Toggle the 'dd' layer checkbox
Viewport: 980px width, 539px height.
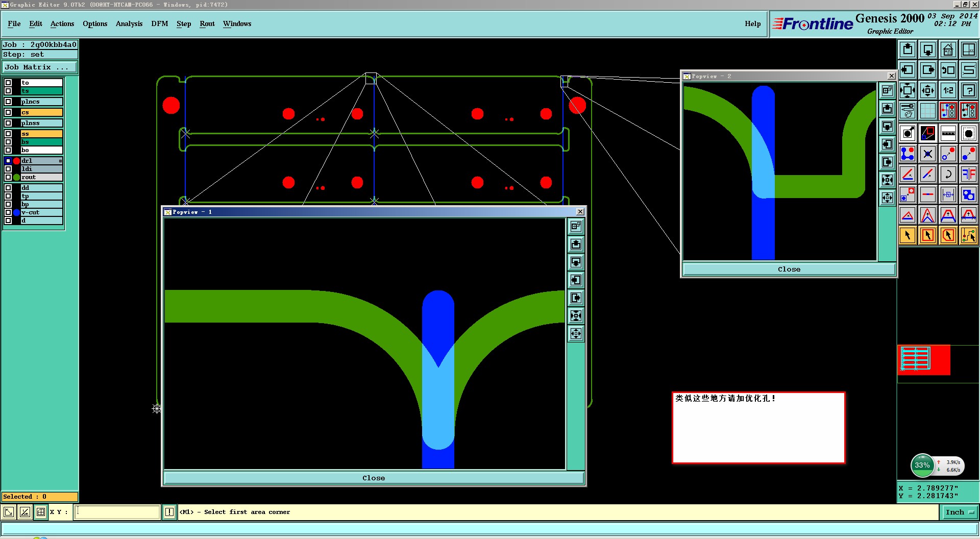[x=8, y=188]
